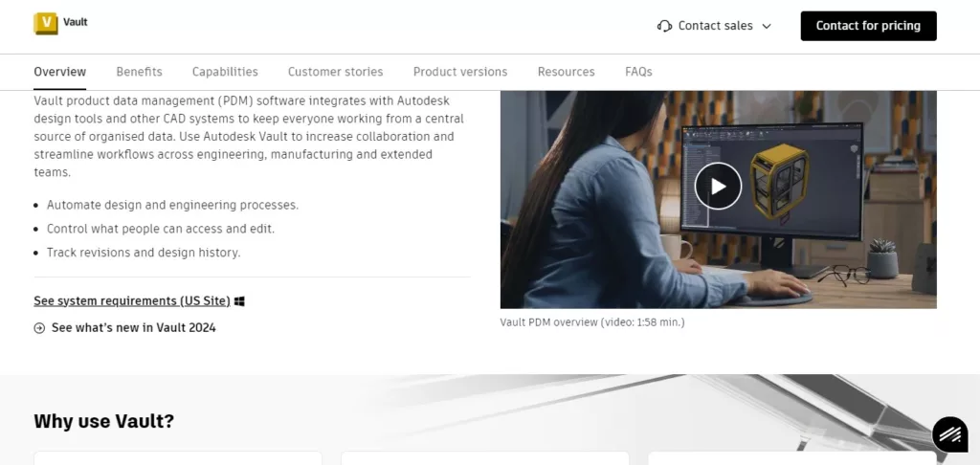Screen dimensions: 980x465
Task: Open the Product versions tab
Action: tap(460, 72)
